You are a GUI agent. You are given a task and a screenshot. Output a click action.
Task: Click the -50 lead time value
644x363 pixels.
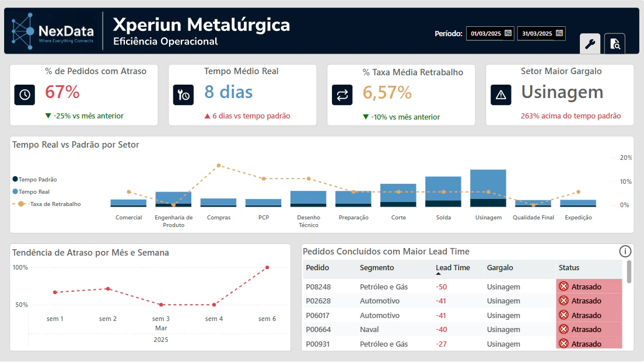tap(442, 287)
